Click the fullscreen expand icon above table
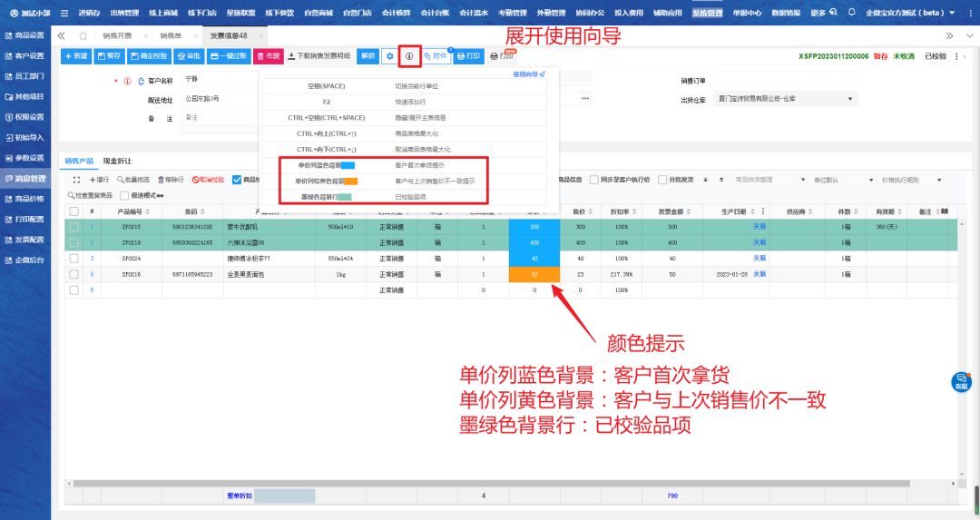This screenshot has width=980, height=520. point(76,180)
